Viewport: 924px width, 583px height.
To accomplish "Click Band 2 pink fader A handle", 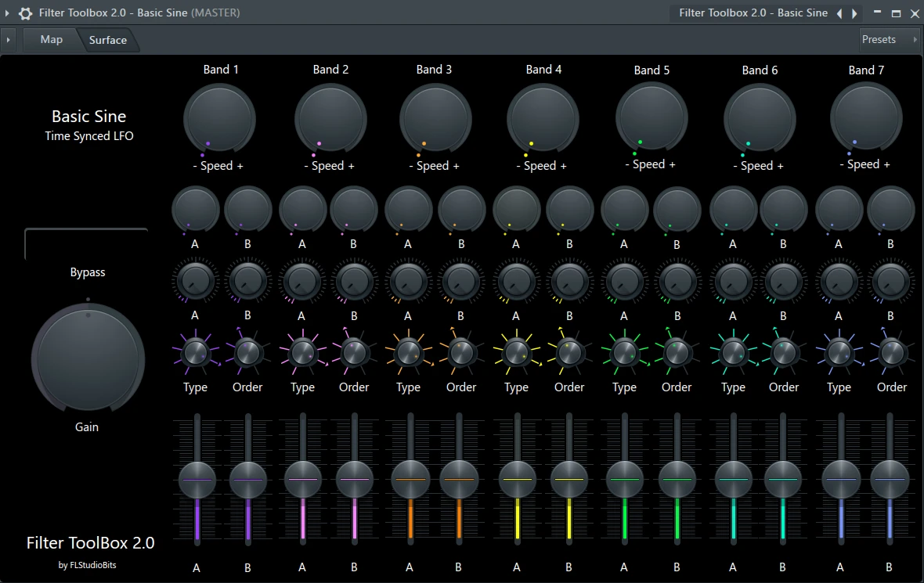I will pyautogui.click(x=303, y=480).
